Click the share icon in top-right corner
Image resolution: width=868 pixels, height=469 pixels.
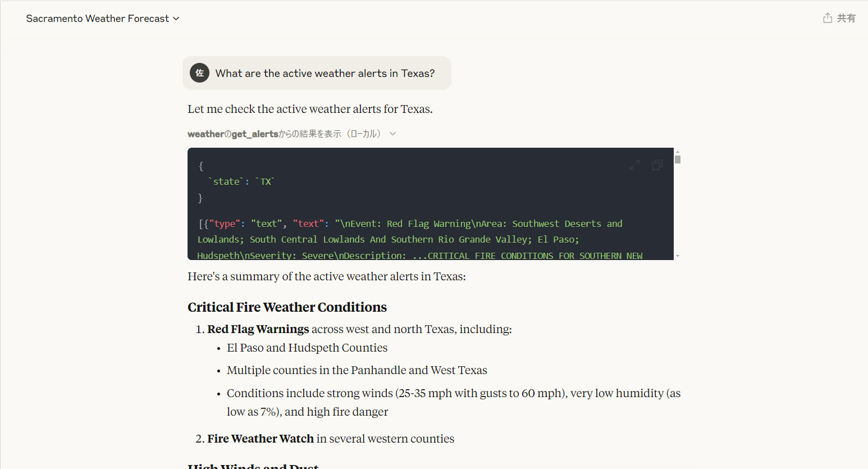pos(827,18)
